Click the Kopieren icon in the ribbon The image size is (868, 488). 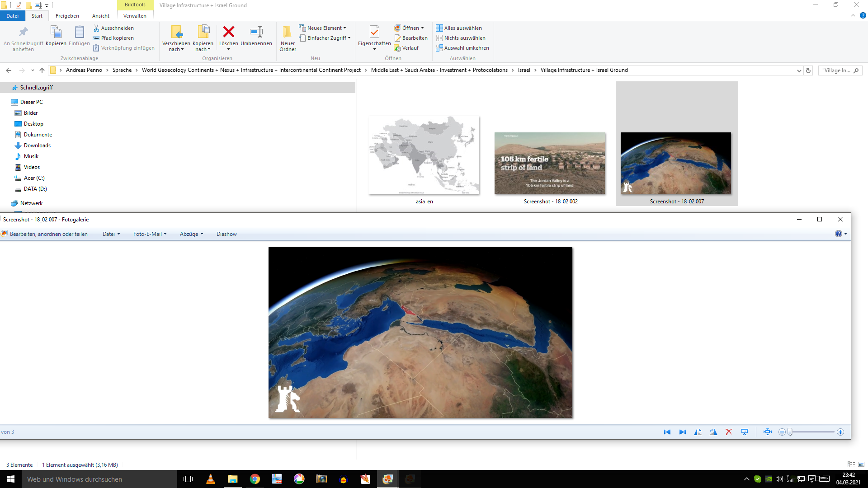click(56, 36)
